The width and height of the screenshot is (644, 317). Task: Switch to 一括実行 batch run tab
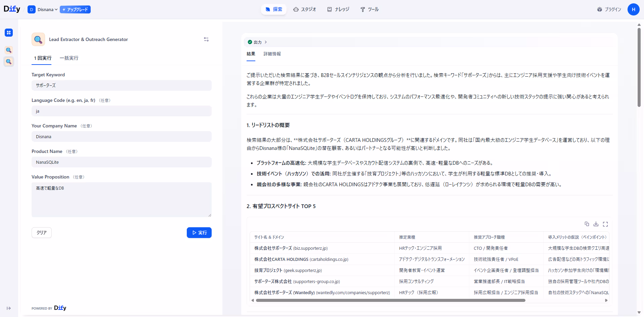[x=69, y=58]
